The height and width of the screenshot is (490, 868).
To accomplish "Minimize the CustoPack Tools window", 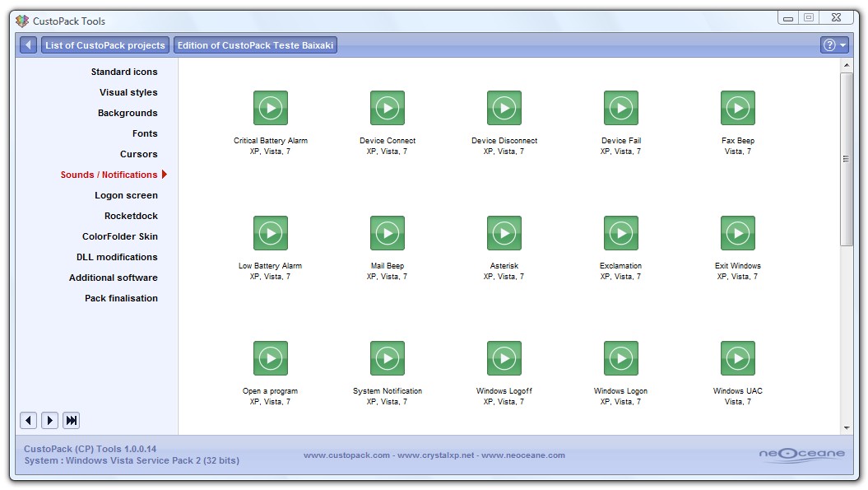I will tap(788, 18).
